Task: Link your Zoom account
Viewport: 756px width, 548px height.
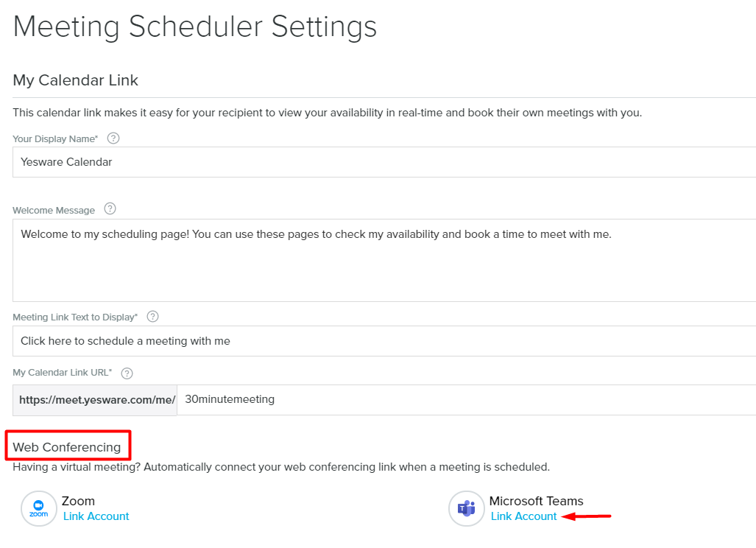Action: coord(96,516)
